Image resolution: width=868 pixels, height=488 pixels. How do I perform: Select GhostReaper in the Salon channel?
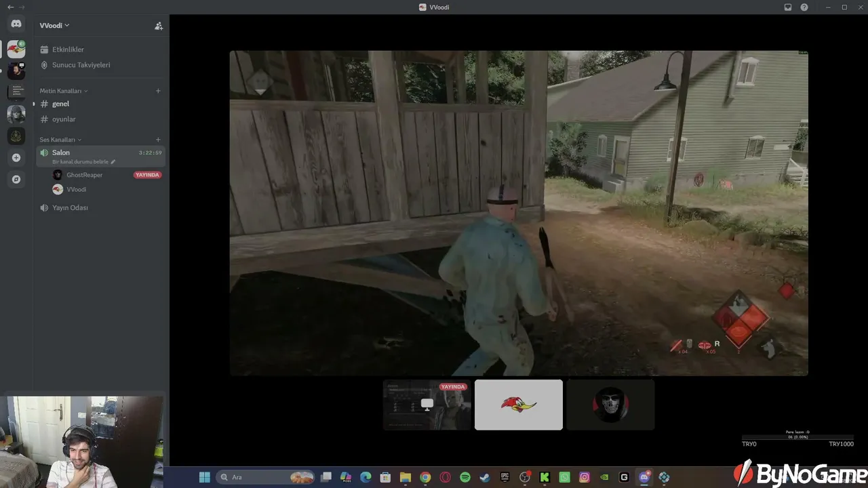click(84, 175)
